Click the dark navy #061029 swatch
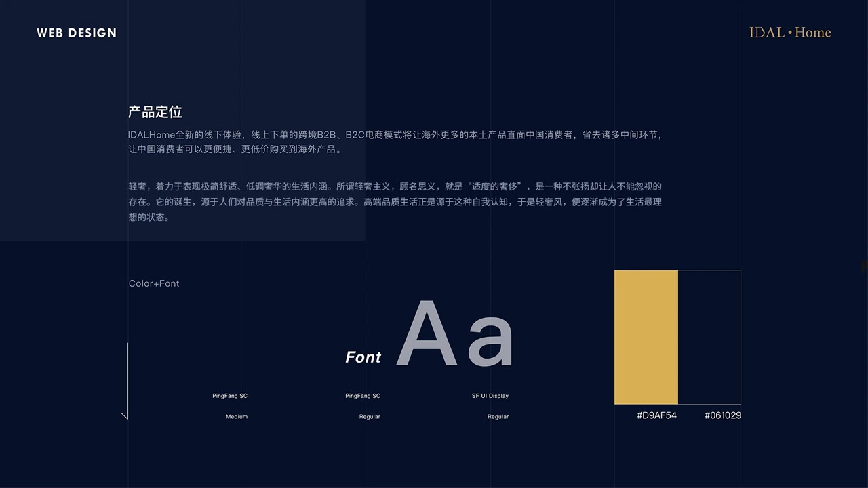This screenshot has height=488, width=868. pyautogui.click(x=709, y=337)
